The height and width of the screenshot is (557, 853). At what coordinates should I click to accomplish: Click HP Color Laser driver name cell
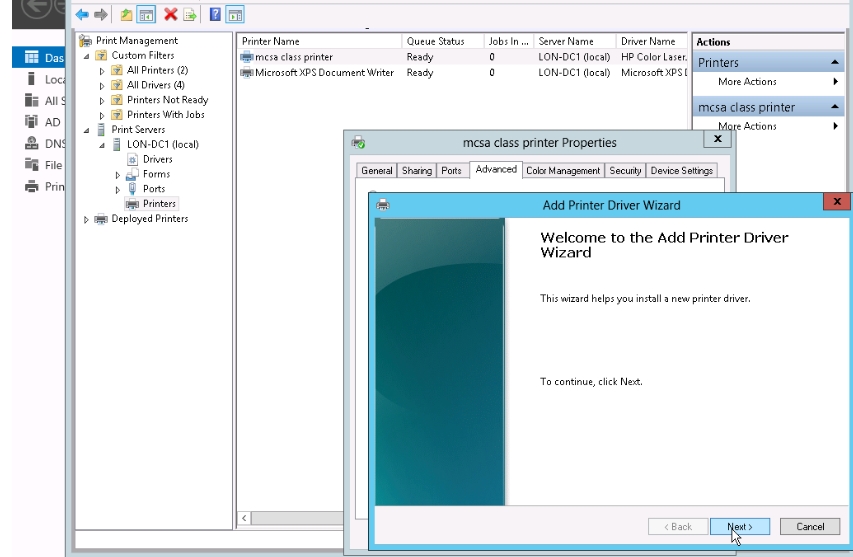pyautogui.click(x=653, y=57)
